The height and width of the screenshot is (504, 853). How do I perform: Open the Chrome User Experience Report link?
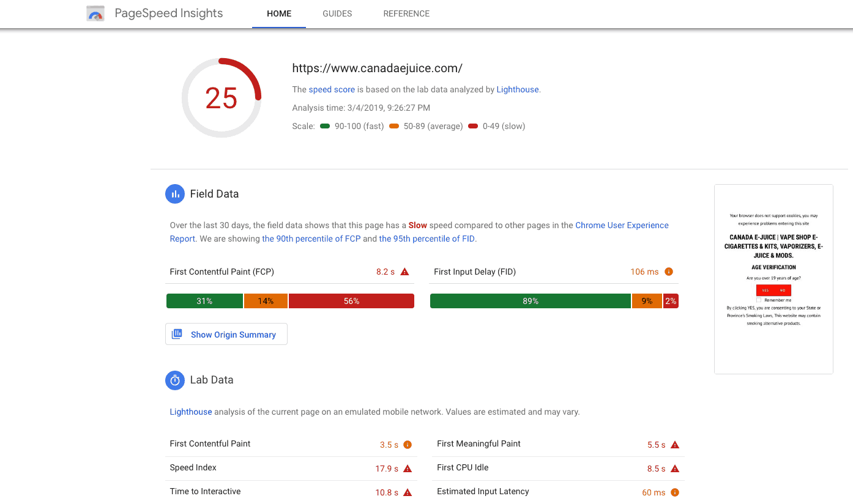point(419,232)
